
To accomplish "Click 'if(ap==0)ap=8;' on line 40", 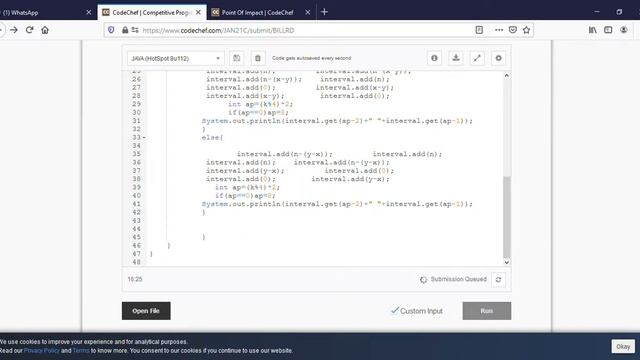I will pyautogui.click(x=245, y=196).
